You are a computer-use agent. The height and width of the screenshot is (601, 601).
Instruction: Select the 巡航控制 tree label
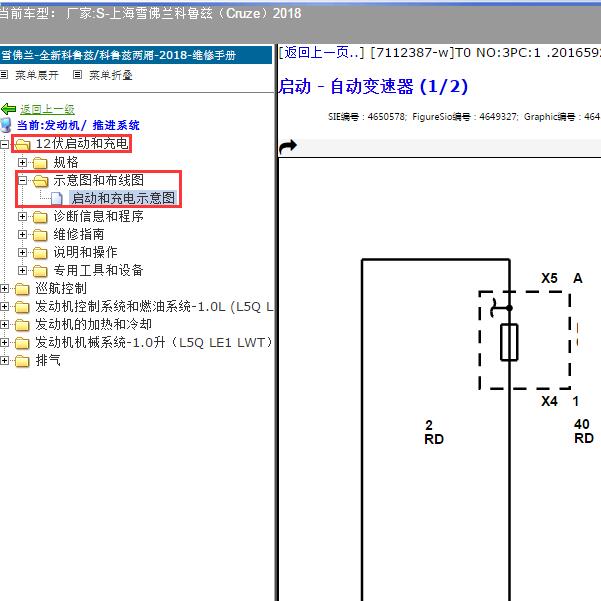click(x=61, y=288)
